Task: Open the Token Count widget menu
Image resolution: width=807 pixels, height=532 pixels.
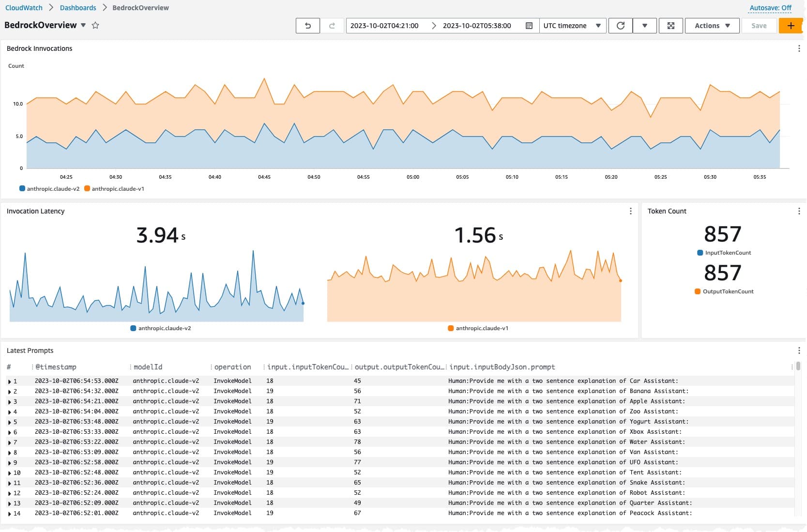Action: pos(799,211)
